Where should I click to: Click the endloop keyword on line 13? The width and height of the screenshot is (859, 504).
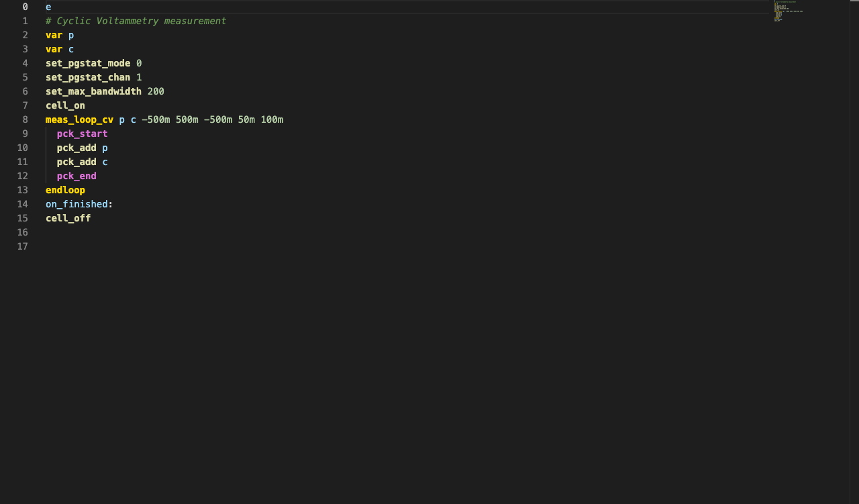(64, 190)
